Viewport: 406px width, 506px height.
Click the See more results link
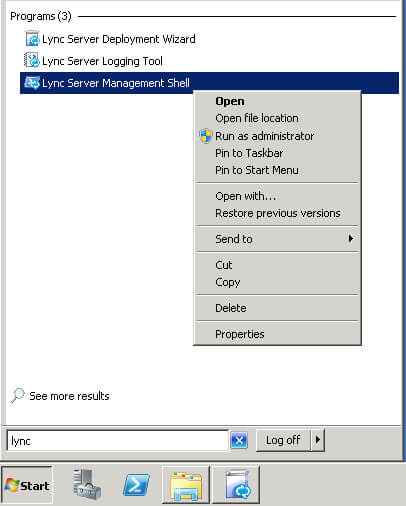(x=69, y=396)
